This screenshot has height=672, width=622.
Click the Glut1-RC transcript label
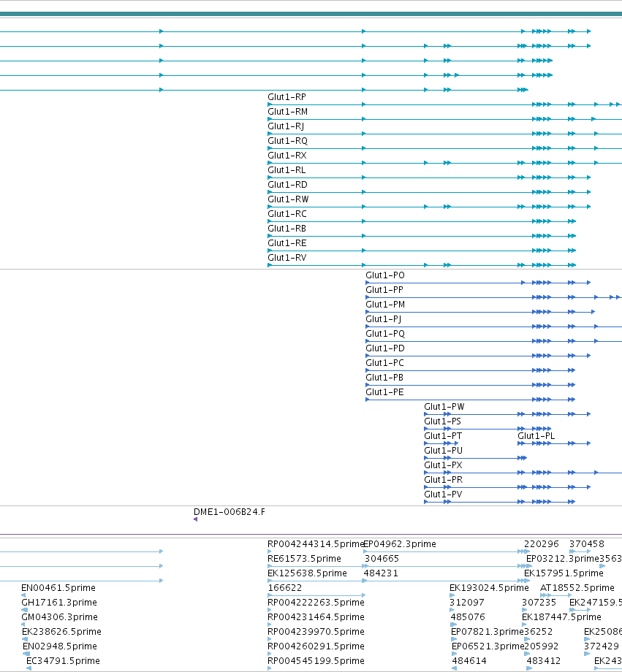click(x=287, y=214)
